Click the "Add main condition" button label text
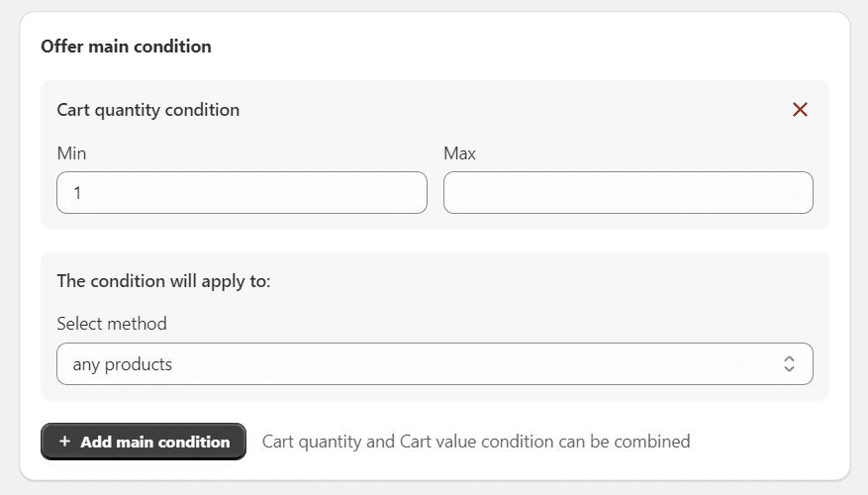 pos(154,442)
